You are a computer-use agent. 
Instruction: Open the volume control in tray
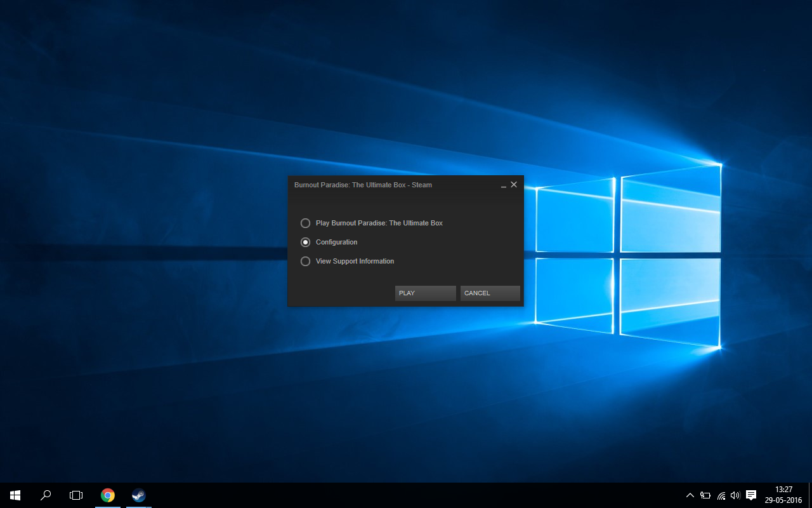(x=736, y=495)
